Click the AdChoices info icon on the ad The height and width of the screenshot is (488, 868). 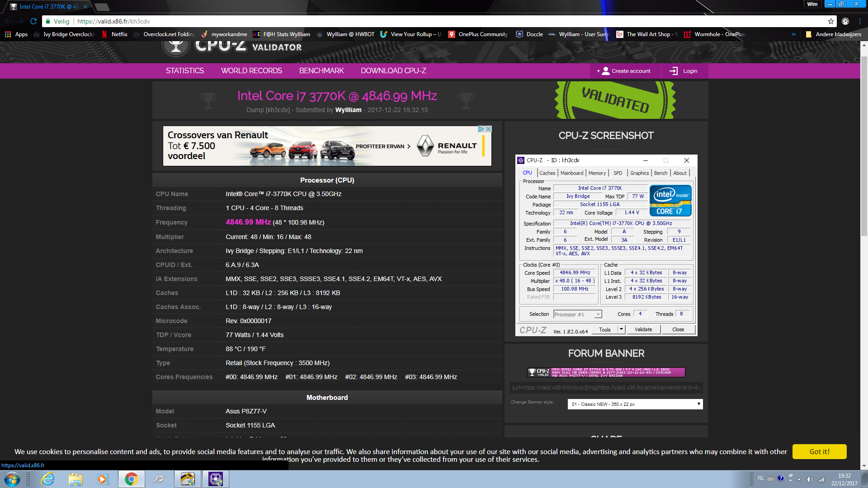pyautogui.click(x=481, y=129)
